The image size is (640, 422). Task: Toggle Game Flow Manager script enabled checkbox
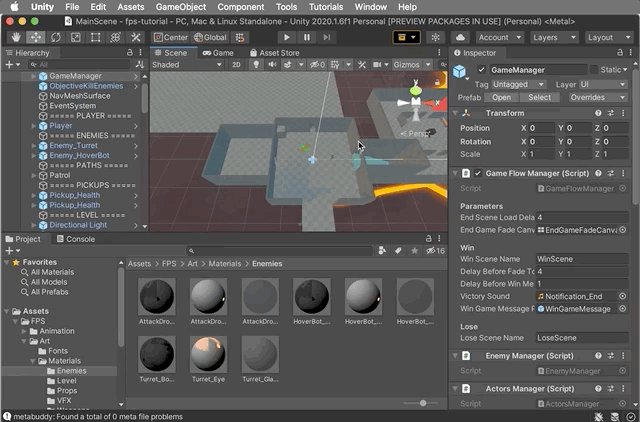(x=478, y=173)
